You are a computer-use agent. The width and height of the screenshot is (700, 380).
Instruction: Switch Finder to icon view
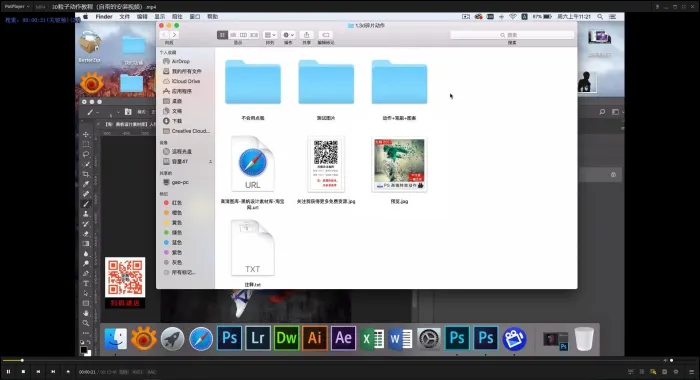point(222,35)
